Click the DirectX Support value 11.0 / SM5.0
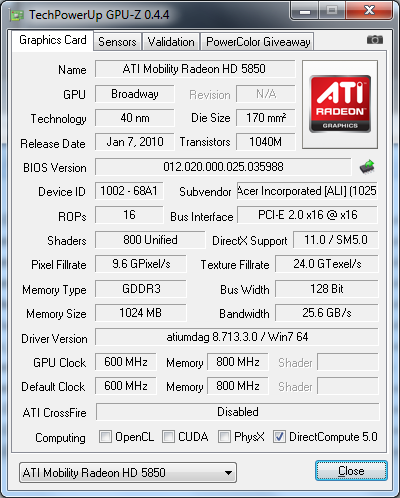The image size is (400, 498). pos(336,240)
